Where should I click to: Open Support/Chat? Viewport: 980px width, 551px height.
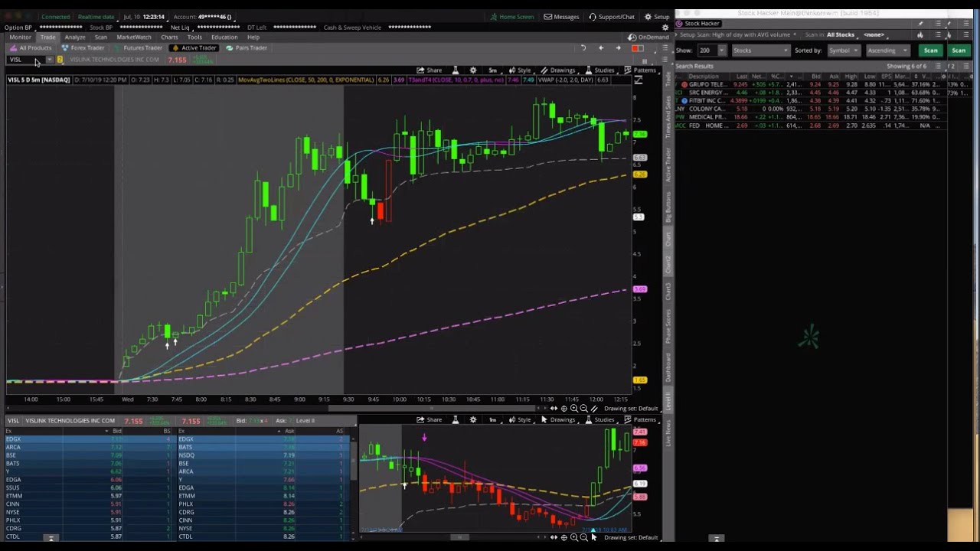click(612, 16)
